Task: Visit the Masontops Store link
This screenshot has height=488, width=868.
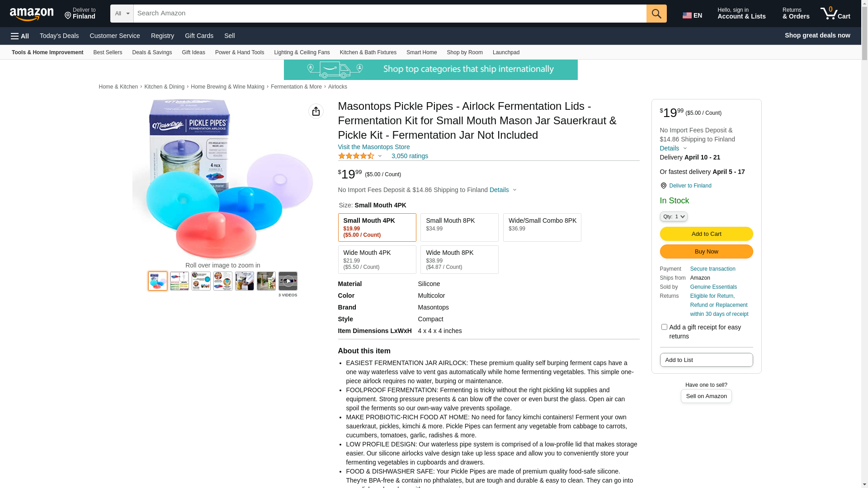Action: (373, 147)
